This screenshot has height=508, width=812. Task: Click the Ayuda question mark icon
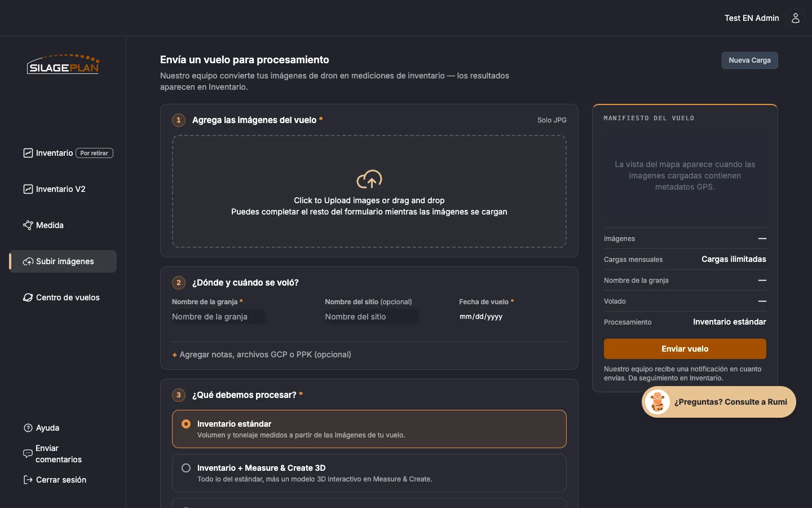click(28, 428)
